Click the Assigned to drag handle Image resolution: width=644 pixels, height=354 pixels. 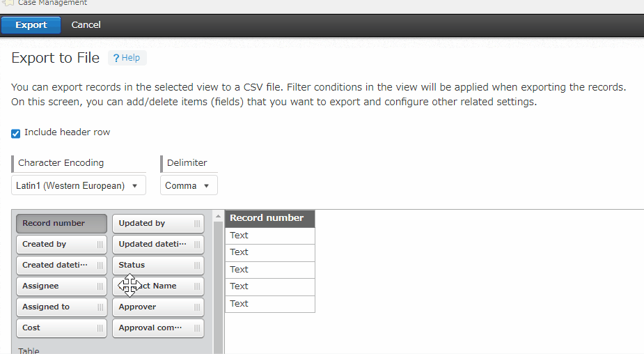pos(100,307)
